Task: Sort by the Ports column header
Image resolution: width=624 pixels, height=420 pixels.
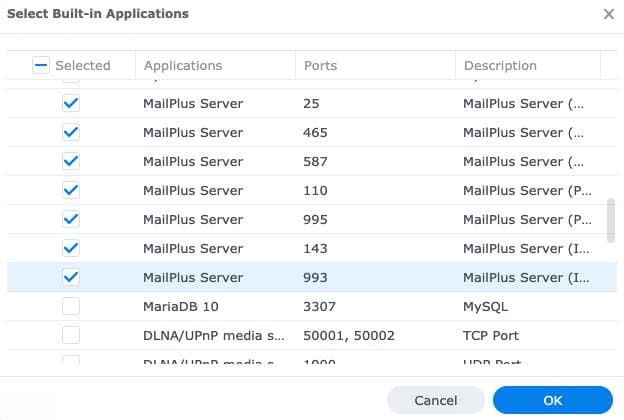Action: click(x=320, y=65)
